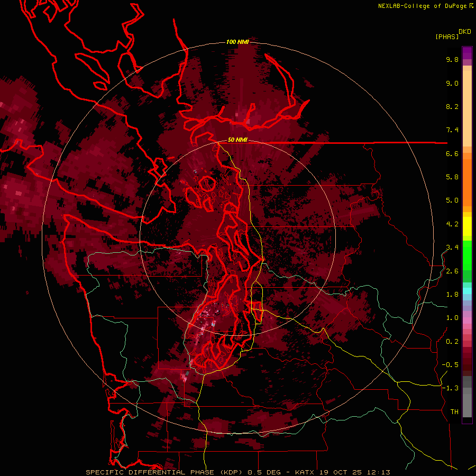Click the bright green band of the scale
Viewport: 476px width, 476px height.
point(467,257)
